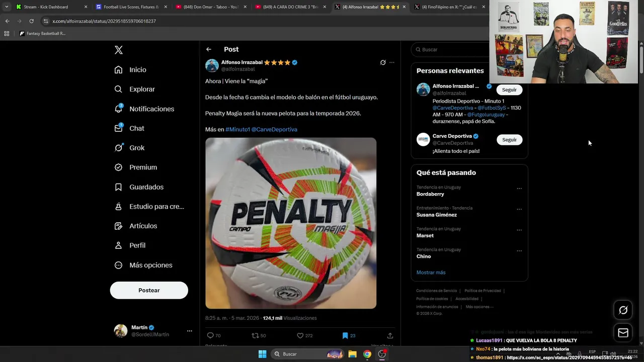This screenshot has height=362, width=644.
Task: Open Perfil in the sidebar
Action: click(x=130, y=245)
